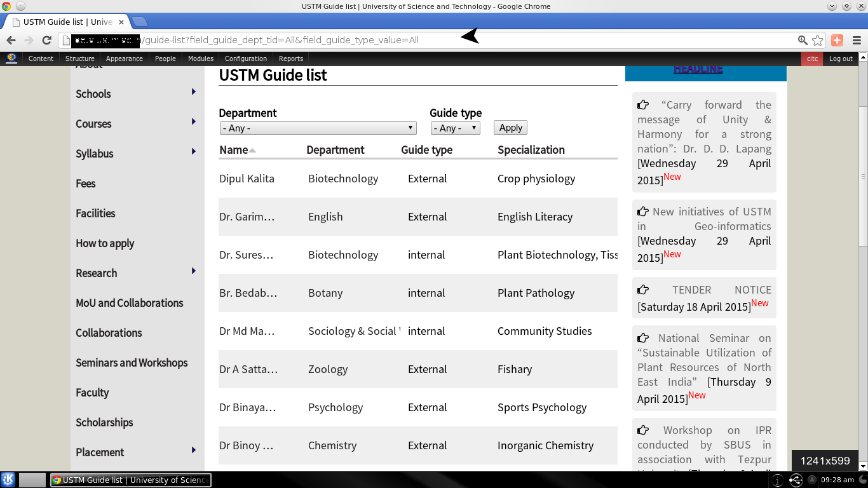This screenshot has width=868, height=488.
Task: Sort by the Guide type column header
Action: click(x=427, y=150)
